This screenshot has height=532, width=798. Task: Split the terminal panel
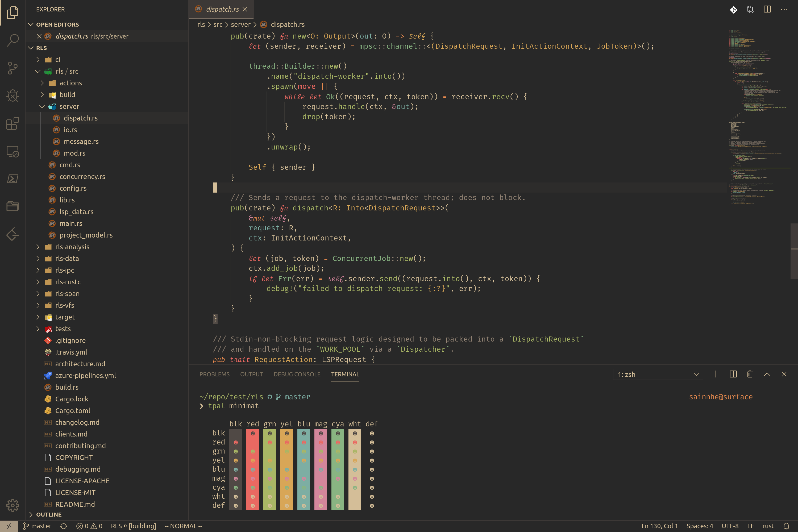point(733,374)
